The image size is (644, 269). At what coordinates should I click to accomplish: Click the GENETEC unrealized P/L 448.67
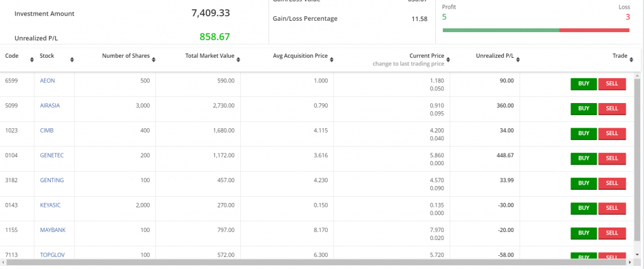pos(505,155)
